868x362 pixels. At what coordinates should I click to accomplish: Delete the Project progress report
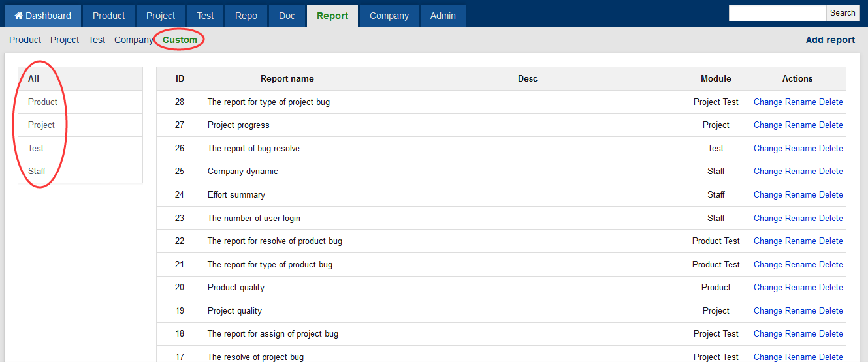pos(831,125)
